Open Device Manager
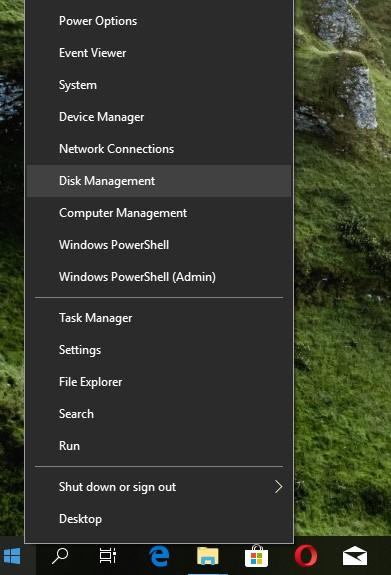Screen dimensions: 391x575 pos(159,117)
